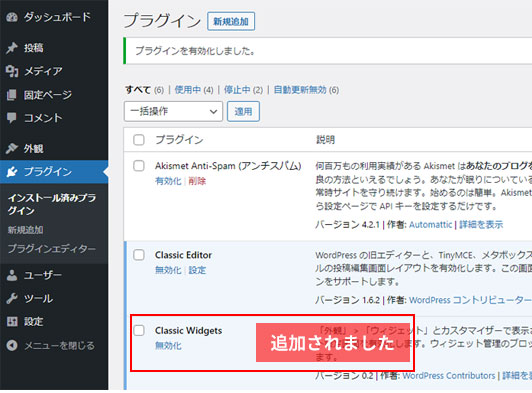Filter plugins by すべて (6)

(144, 90)
